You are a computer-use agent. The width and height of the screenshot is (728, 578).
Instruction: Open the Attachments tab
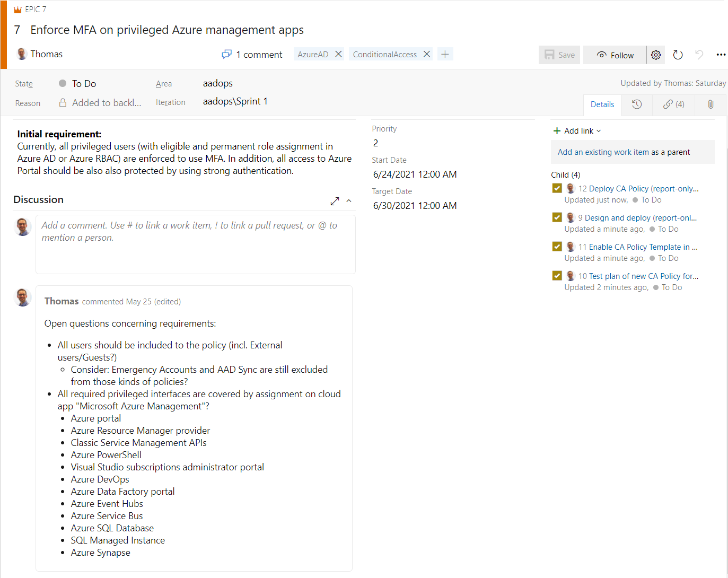(x=711, y=104)
